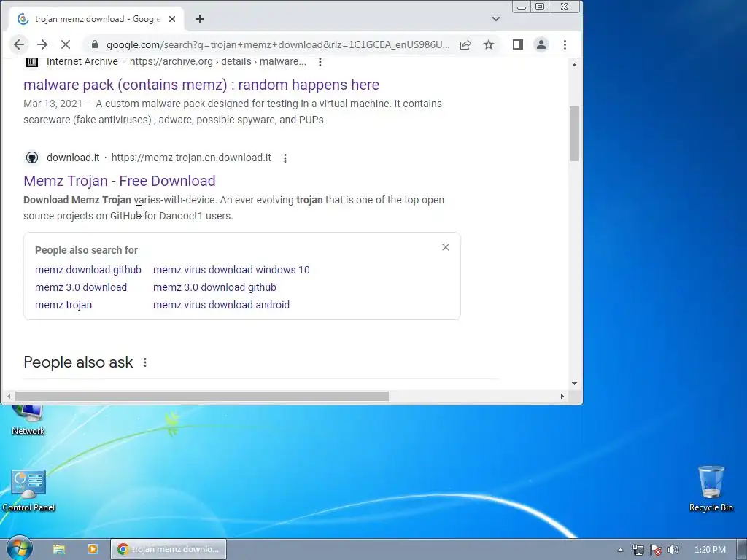Search memz virus download windows 10
This screenshot has width=747, height=560.
tap(231, 270)
